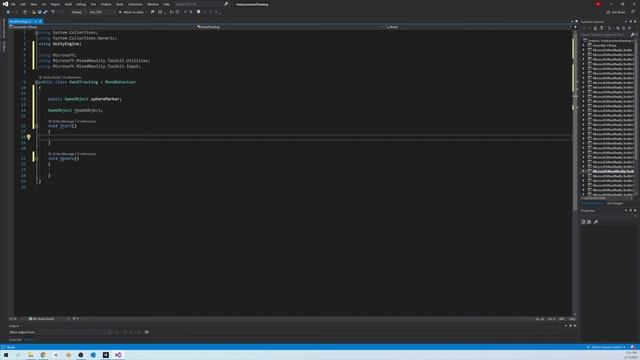Viewport: 640px width, 360px height.
Task: Click the Live Share button
Action: tap(616, 12)
